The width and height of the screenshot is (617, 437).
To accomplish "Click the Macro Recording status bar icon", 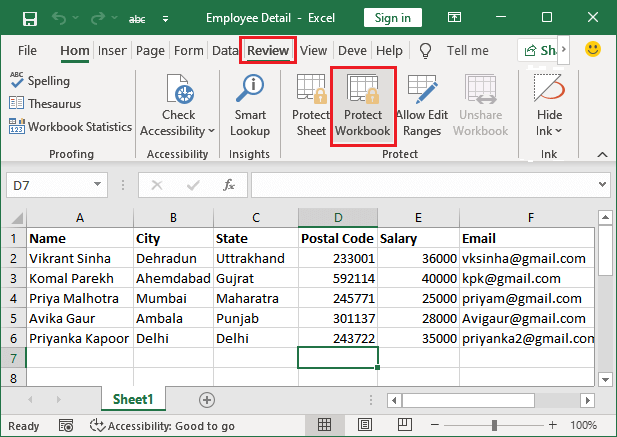I will (66, 425).
